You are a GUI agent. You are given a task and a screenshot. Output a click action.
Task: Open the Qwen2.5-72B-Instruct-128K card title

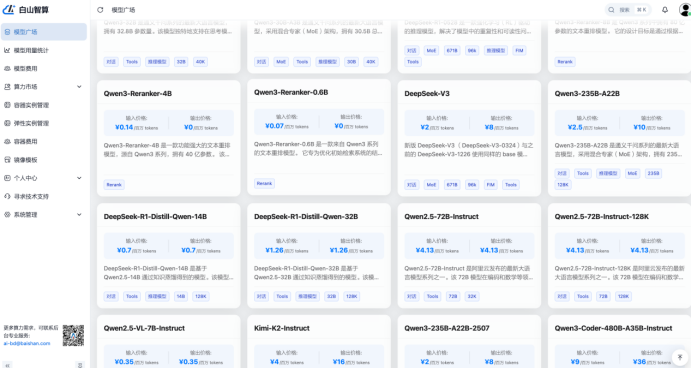coord(602,216)
